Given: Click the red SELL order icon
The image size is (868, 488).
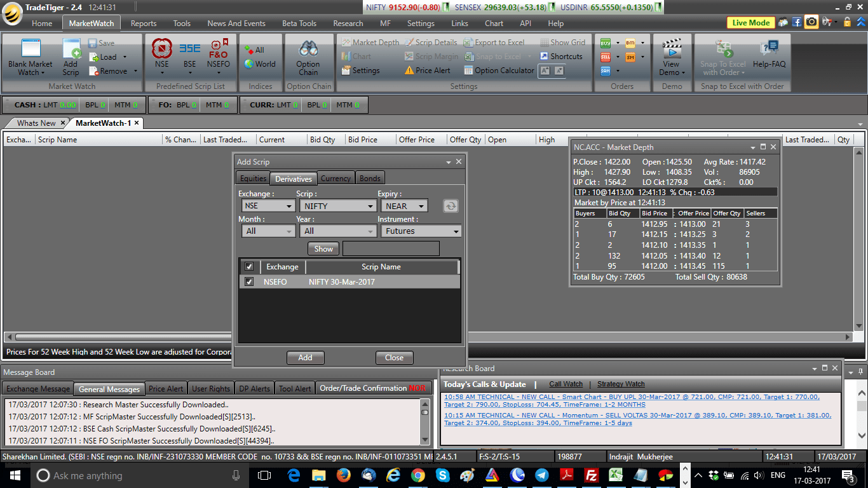Looking at the screenshot, I should point(606,57).
